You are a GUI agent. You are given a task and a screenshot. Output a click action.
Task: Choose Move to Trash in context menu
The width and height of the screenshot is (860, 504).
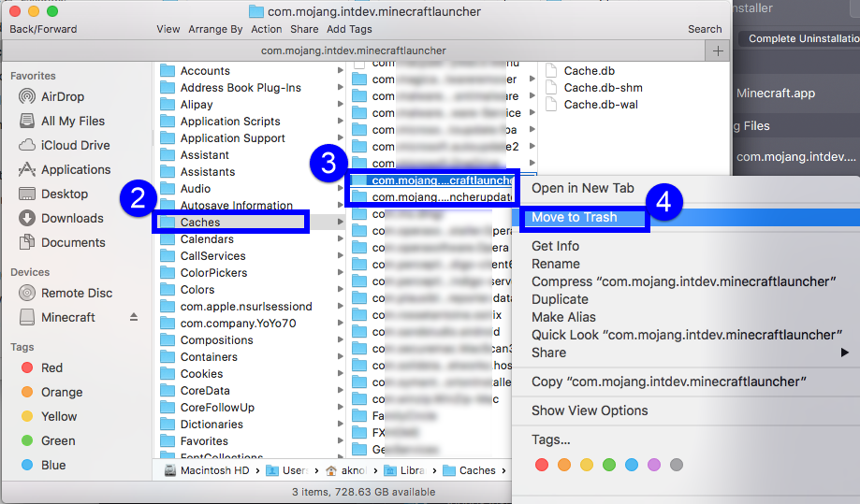coord(575,218)
